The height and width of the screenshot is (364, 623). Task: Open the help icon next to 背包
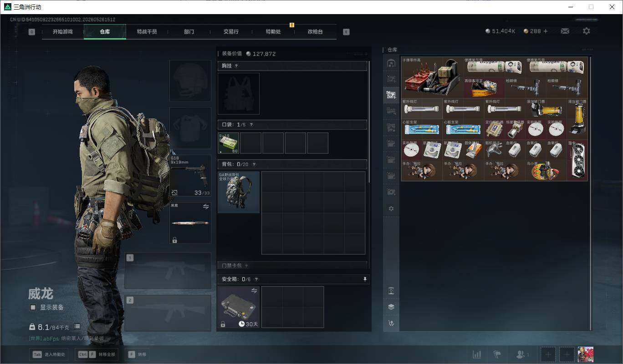pyautogui.click(x=254, y=164)
